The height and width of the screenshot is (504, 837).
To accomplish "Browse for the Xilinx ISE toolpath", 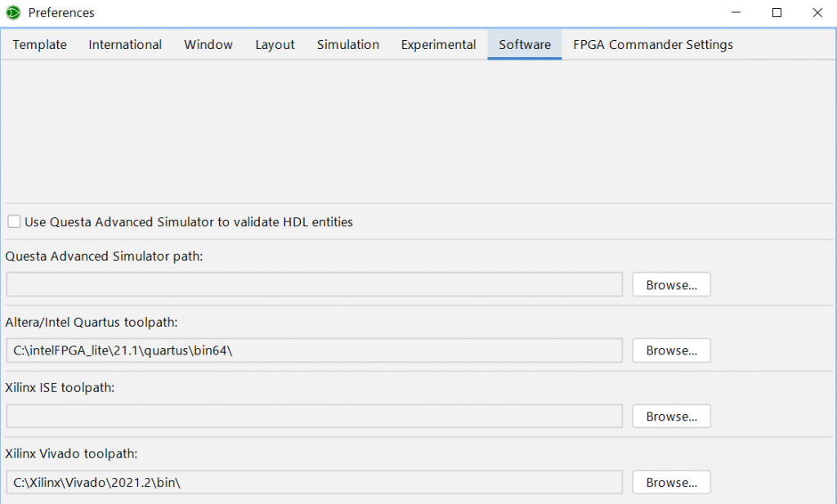I will (671, 417).
